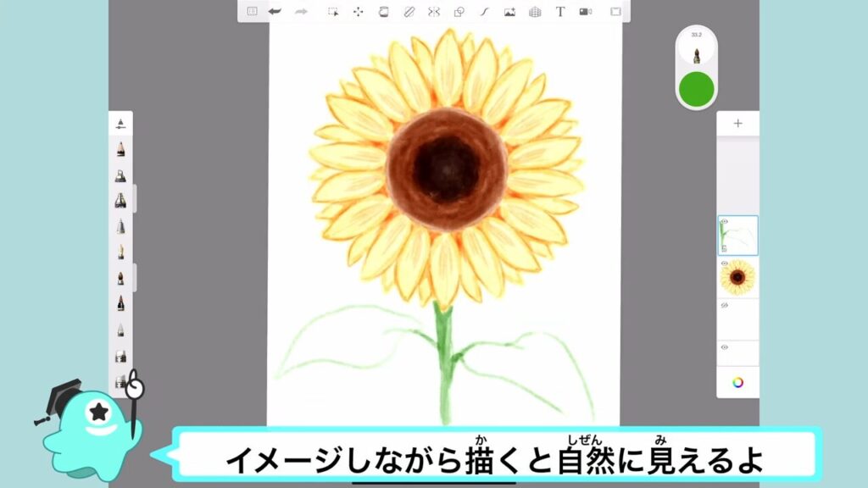Hide the green stem layer via eye icon

tap(724, 223)
